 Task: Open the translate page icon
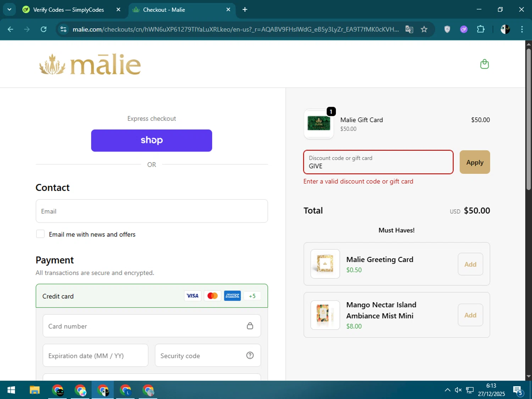409,29
